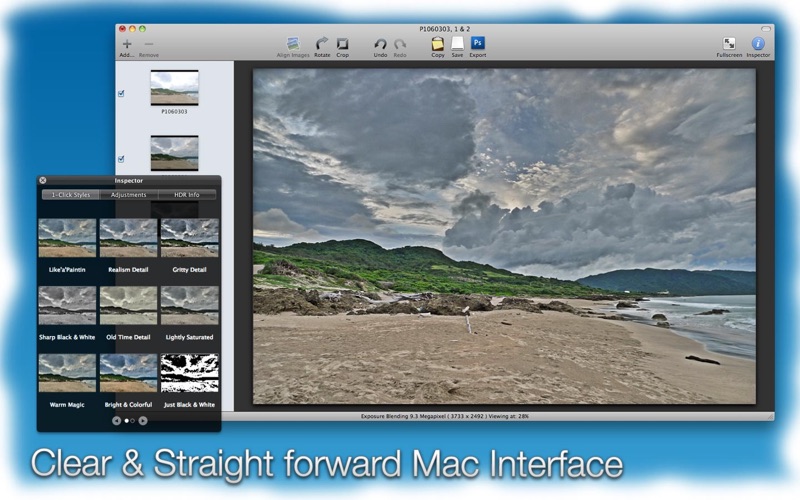Uncheck the P1060303 image checkbox
The image size is (800, 500).
(x=121, y=93)
